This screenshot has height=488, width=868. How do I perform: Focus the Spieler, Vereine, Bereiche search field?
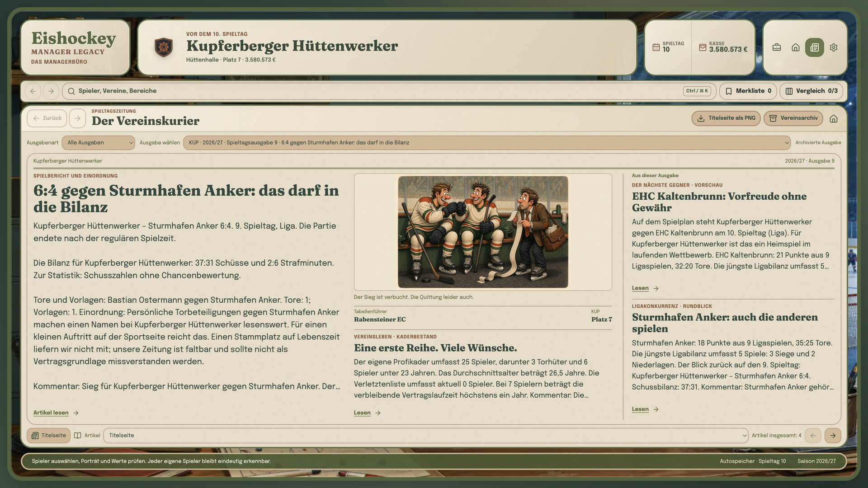389,91
